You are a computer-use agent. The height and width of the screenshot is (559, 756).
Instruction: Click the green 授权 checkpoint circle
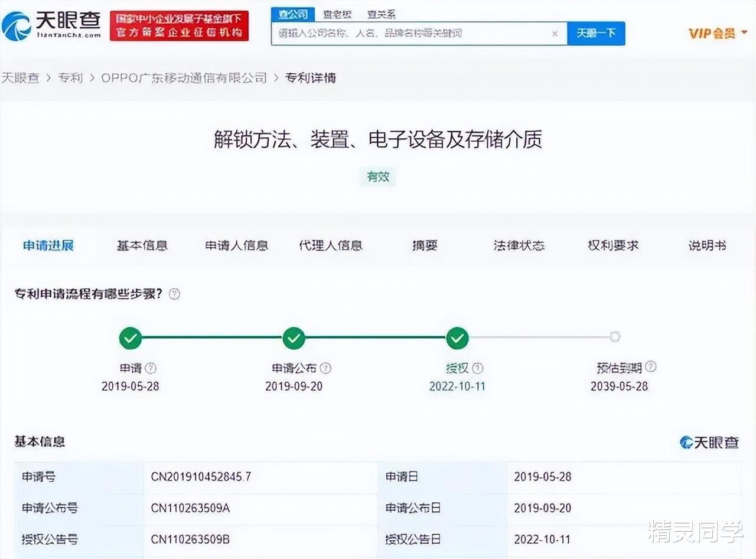[458, 337]
